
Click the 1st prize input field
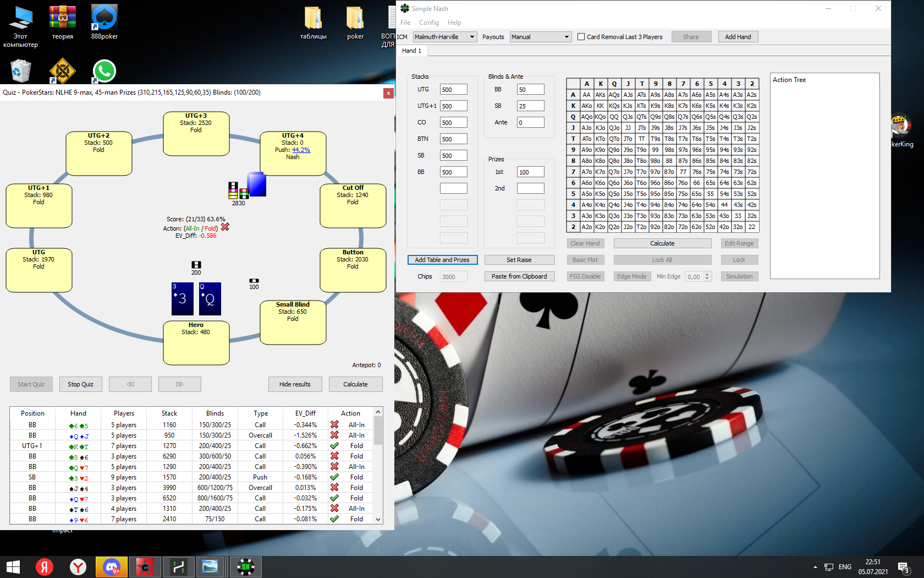[531, 172]
